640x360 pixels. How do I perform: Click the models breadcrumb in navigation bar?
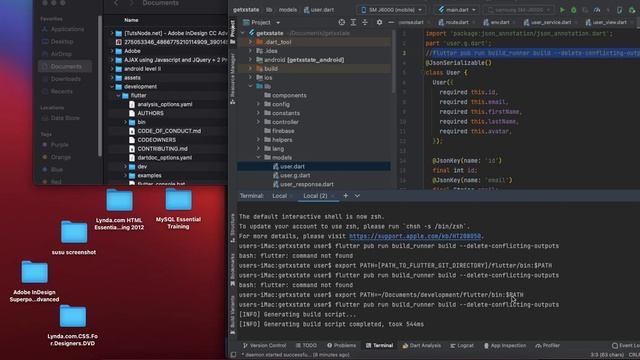[288, 10]
